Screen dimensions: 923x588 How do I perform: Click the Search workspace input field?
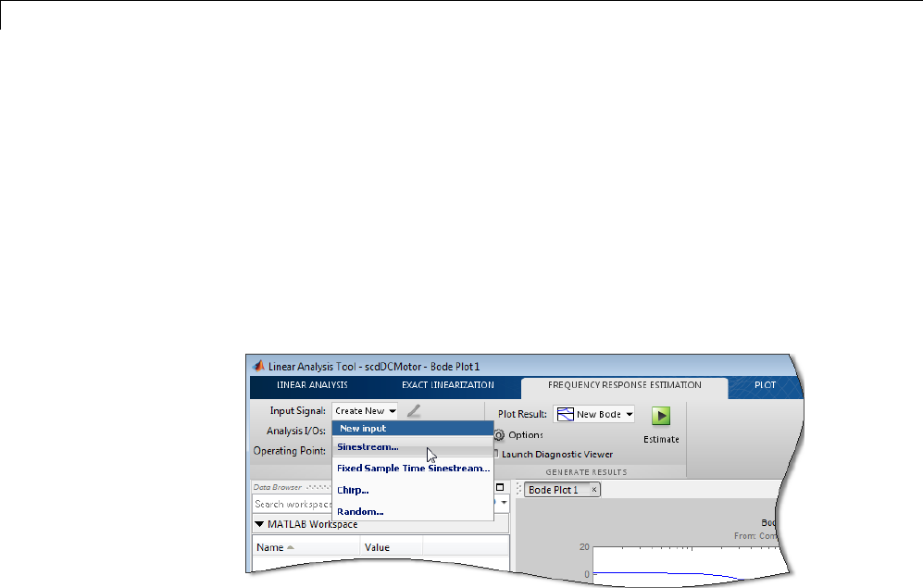(293, 504)
